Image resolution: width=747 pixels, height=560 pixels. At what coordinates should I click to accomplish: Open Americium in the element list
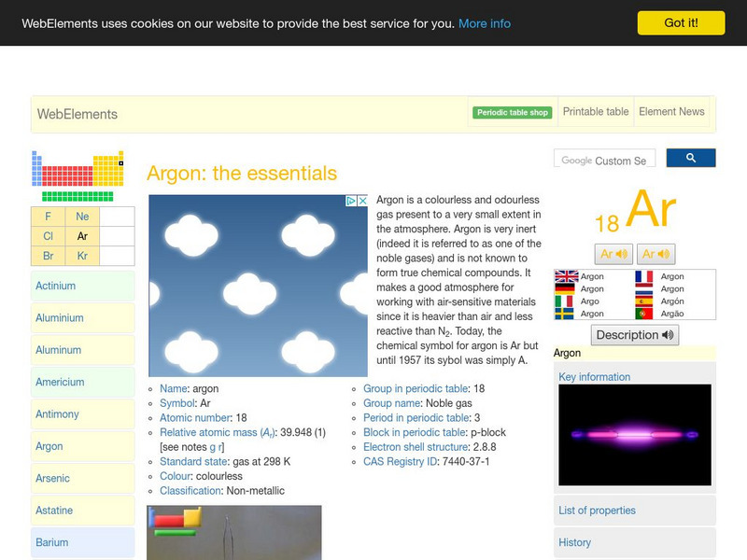pyautogui.click(x=83, y=382)
